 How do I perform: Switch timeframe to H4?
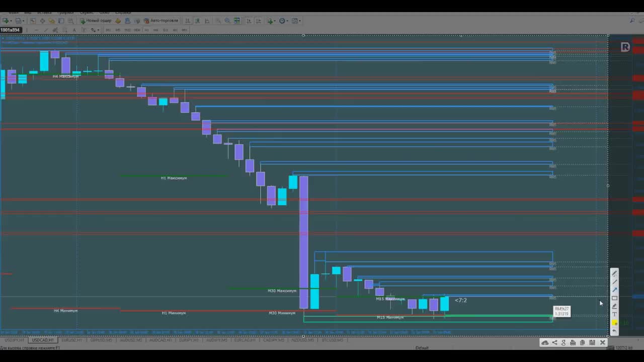(156, 30)
